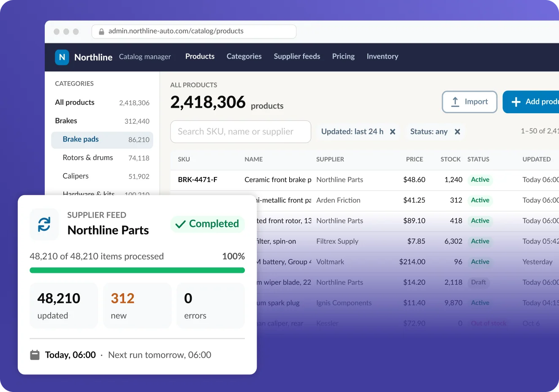This screenshot has height=392, width=559.
Task: Click the Updated: last 24 h filter chip
Action: [358, 132]
